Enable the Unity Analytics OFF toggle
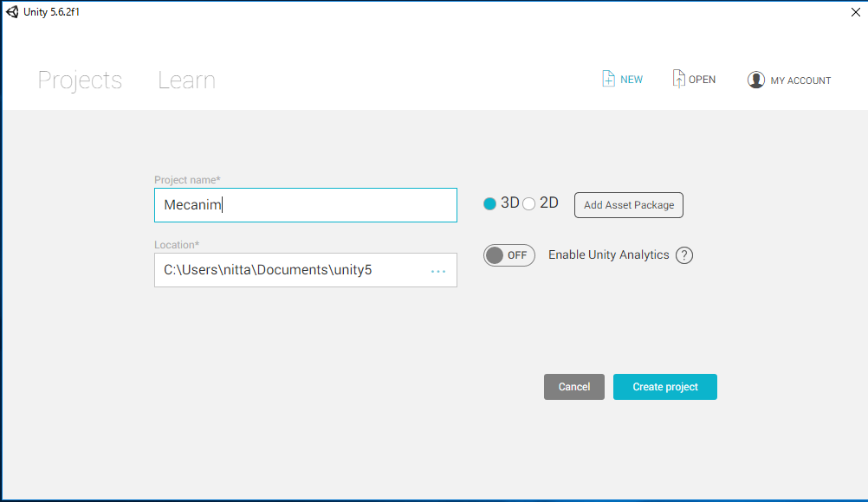This screenshot has height=502, width=868. [509, 255]
